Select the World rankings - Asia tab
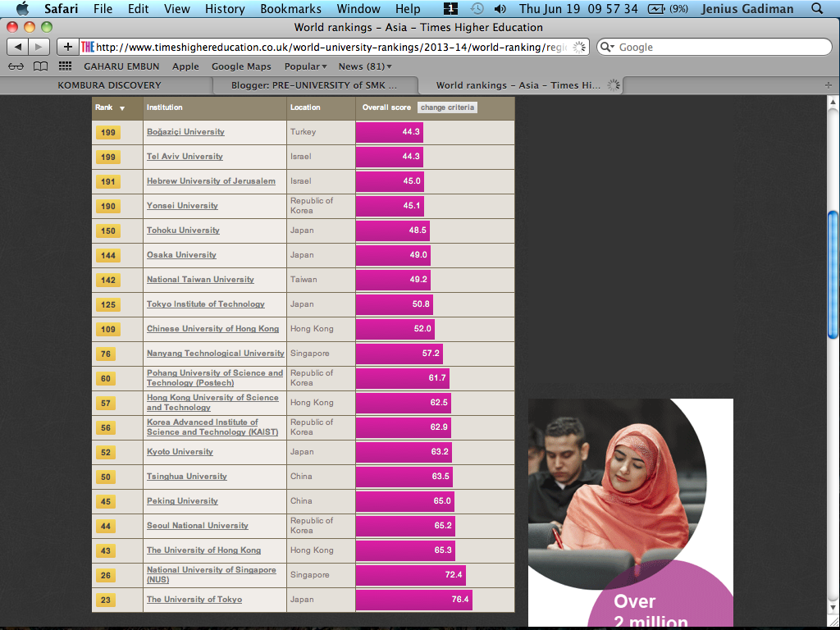 519,85
